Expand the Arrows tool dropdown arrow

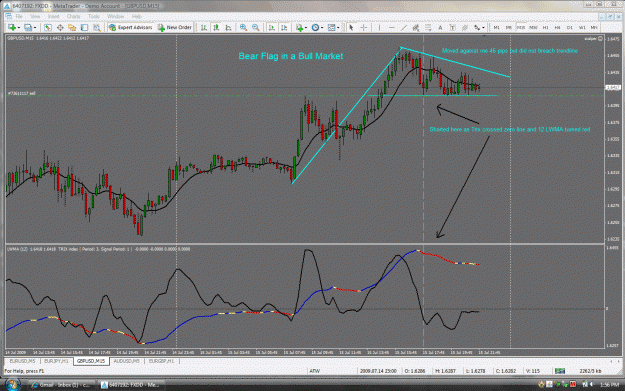pyautogui.click(x=483, y=28)
